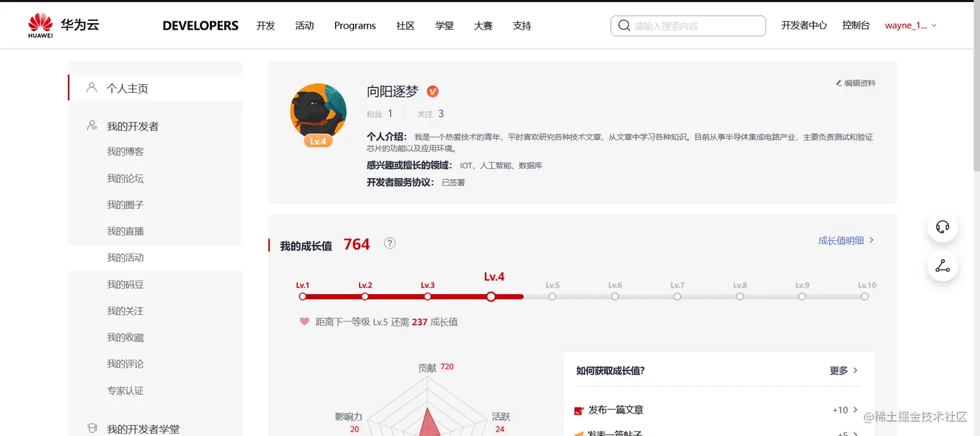Click the Lv.5 marker on level bar
The width and height of the screenshot is (980, 436).
tap(552, 296)
